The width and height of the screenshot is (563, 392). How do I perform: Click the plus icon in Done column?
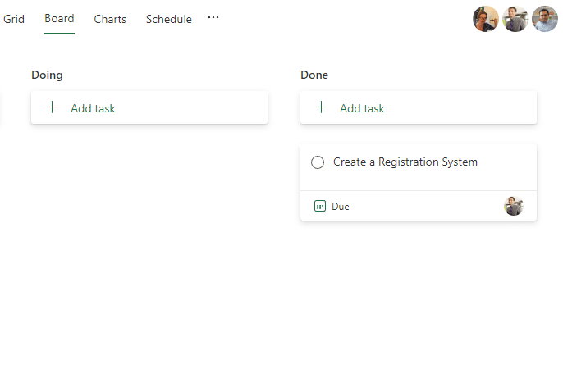(x=322, y=107)
